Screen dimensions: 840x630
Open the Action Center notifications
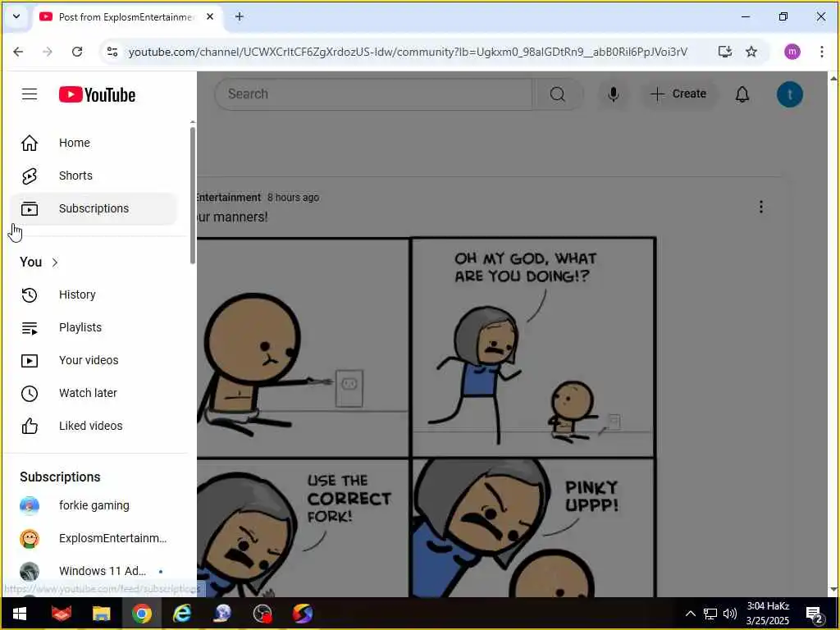(815, 614)
